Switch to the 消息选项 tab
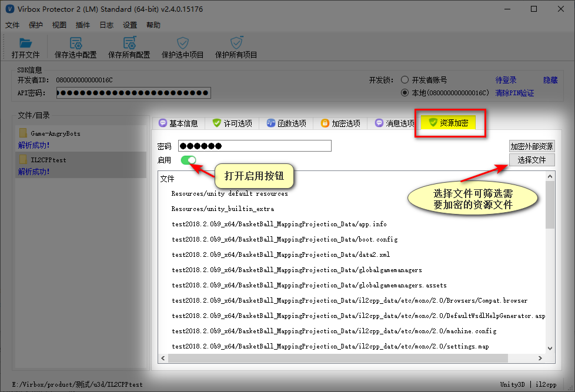 coord(394,123)
